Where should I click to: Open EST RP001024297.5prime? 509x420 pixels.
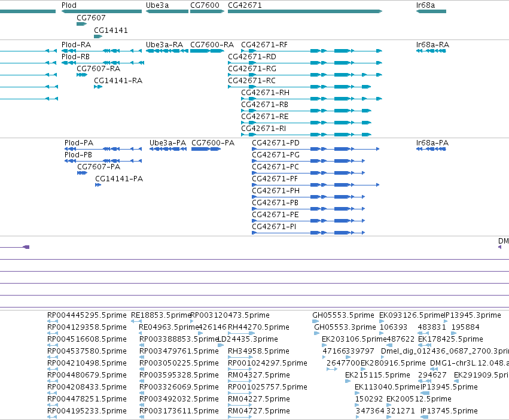coord(267,363)
